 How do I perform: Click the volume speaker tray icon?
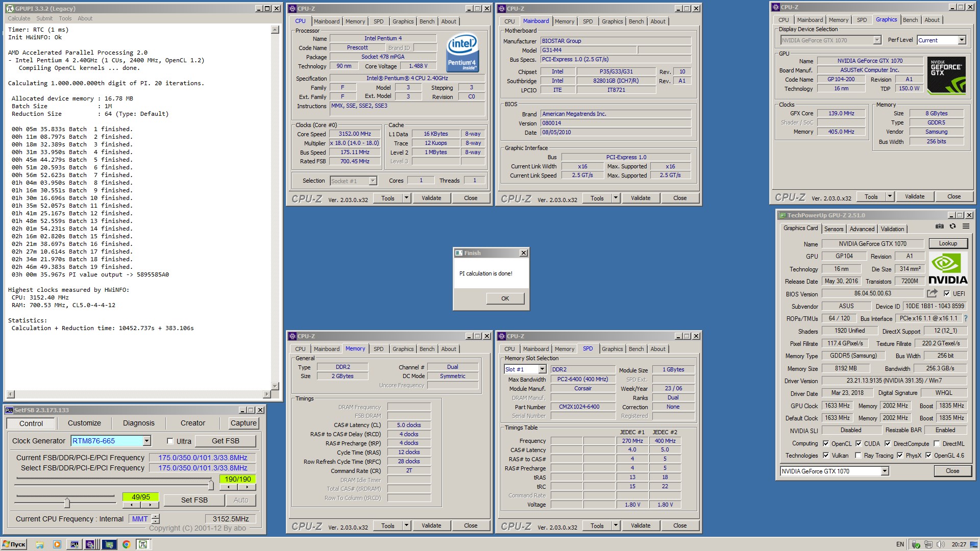(x=941, y=544)
